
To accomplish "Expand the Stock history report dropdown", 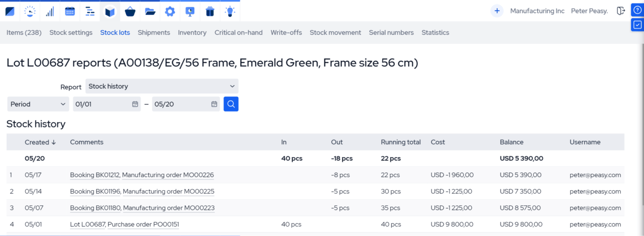I will pos(162,86).
